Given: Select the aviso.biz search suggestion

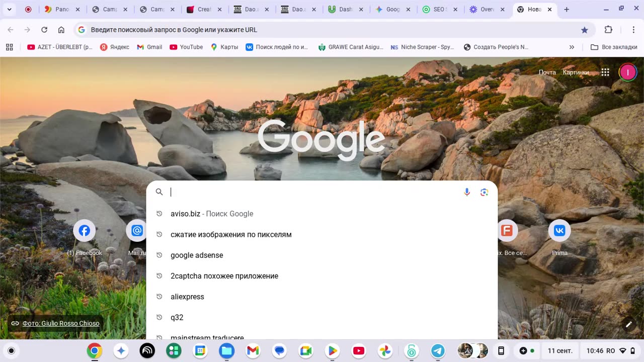Looking at the screenshot, I should [322, 214].
